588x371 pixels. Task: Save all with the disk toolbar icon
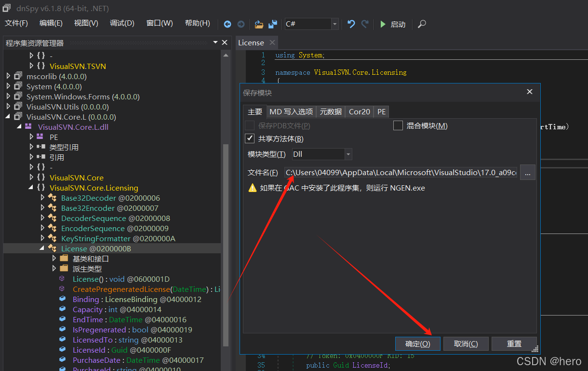[273, 24]
